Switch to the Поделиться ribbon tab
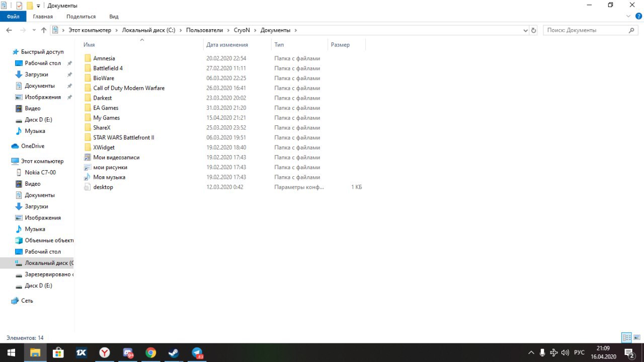Screen dimensions: 644x362 pos(81,17)
